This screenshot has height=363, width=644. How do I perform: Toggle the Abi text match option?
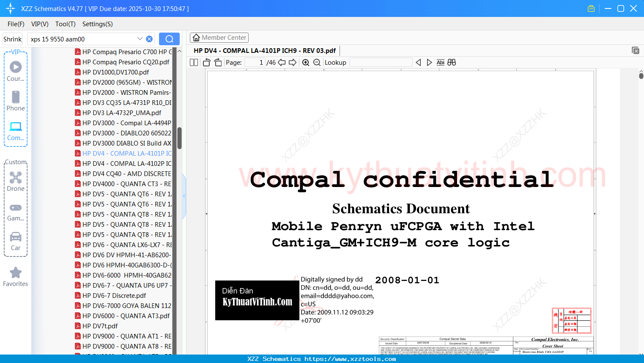(x=440, y=62)
